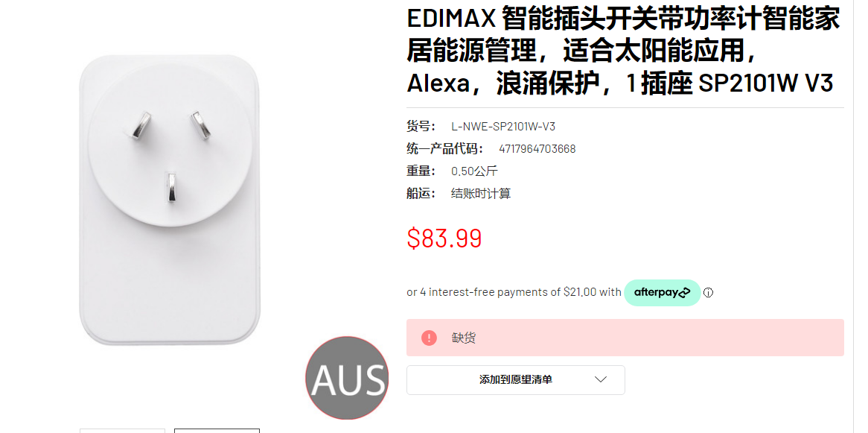Image resolution: width=868 pixels, height=433 pixels.
Task: Click the 添加到愿望清单 button label
Action: [x=516, y=380]
